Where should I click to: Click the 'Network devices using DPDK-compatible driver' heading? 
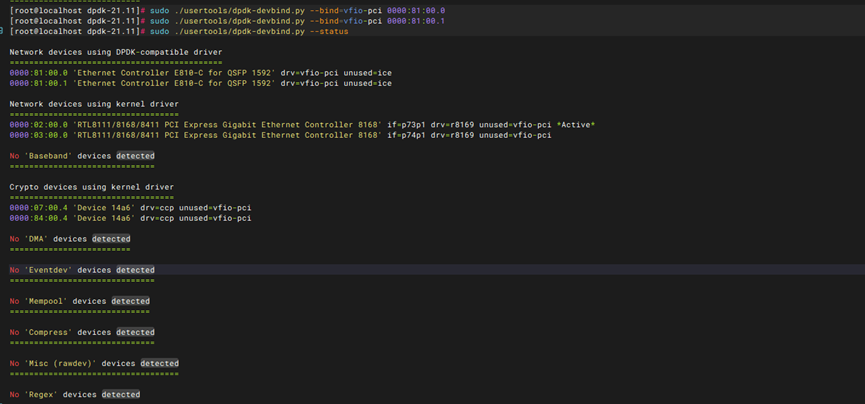coord(116,52)
